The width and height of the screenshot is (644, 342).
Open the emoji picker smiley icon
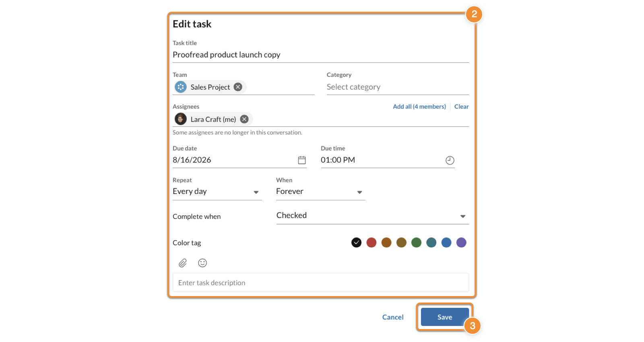pos(202,263)
